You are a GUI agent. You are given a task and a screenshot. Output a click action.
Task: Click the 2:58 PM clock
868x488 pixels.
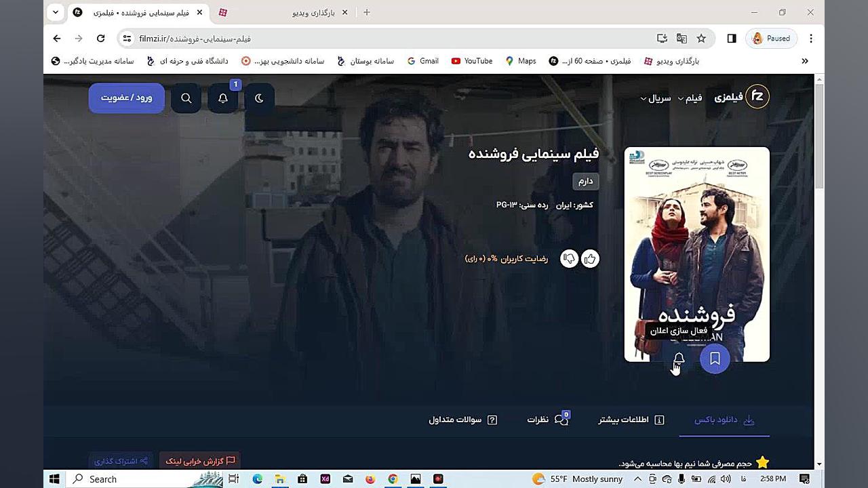pos(772,479)
